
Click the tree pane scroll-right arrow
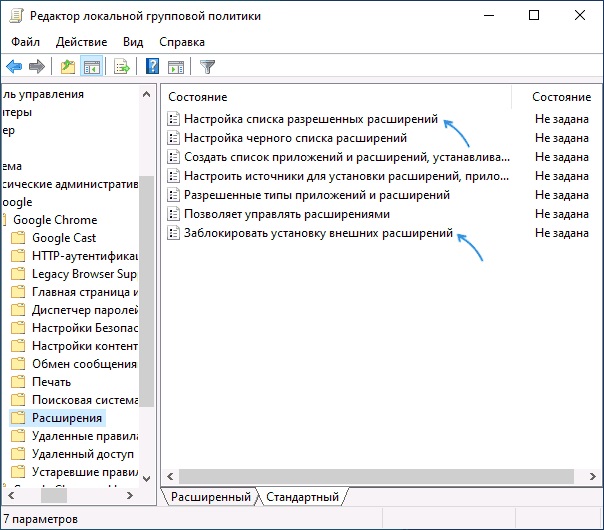[x=130, y=496]
